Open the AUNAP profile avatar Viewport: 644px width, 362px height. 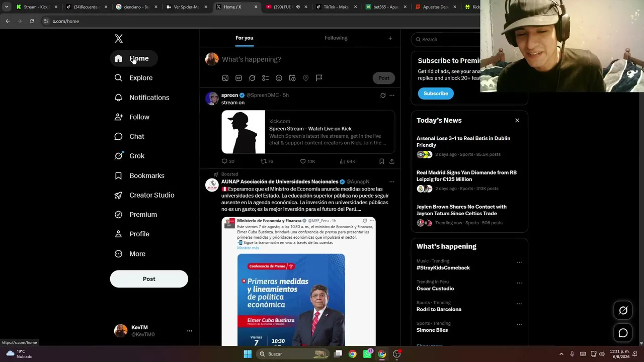212,185
